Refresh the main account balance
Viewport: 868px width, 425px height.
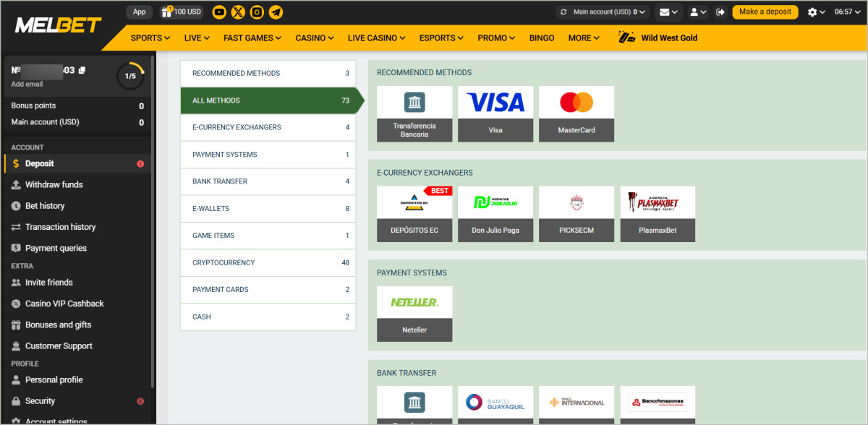coord(563,12)
